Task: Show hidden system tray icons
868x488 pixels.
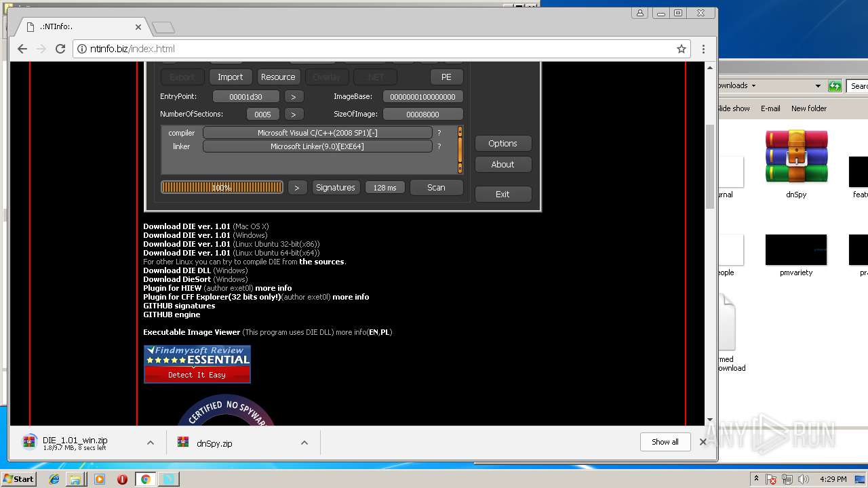Action: (x=757, y=479)
